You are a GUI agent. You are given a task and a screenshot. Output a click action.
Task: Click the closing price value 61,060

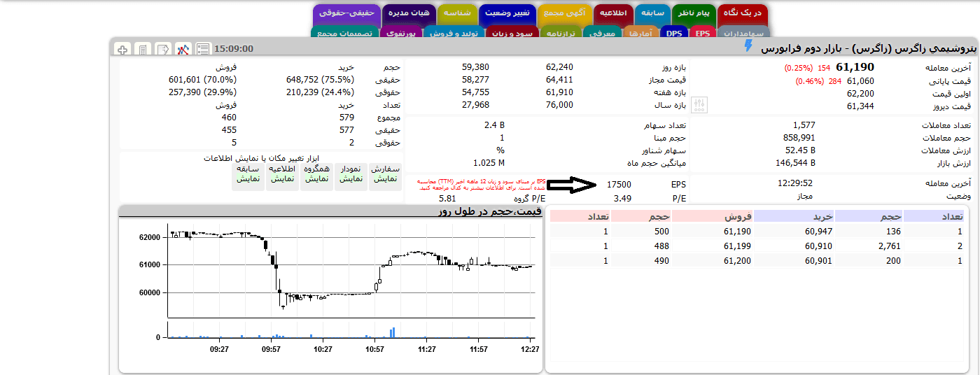860,81
